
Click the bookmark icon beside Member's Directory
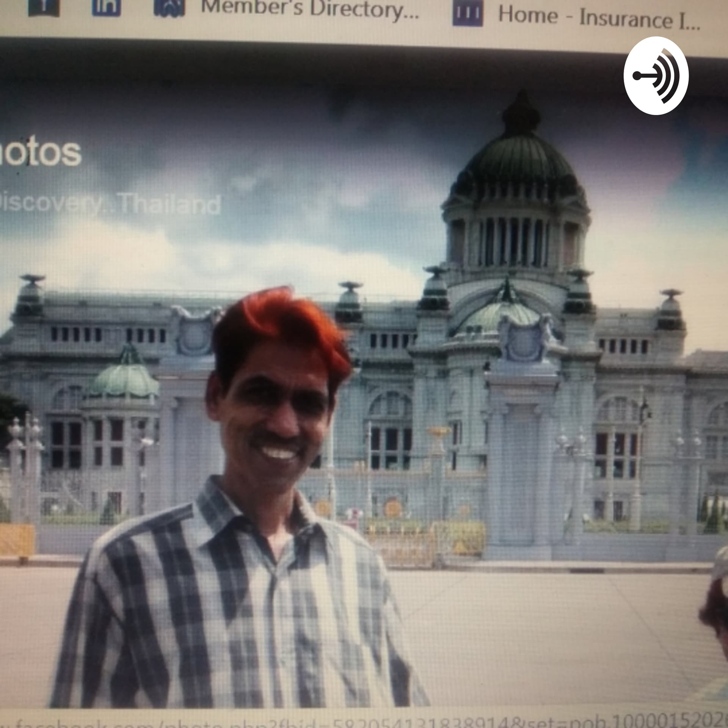pos(169,8)
